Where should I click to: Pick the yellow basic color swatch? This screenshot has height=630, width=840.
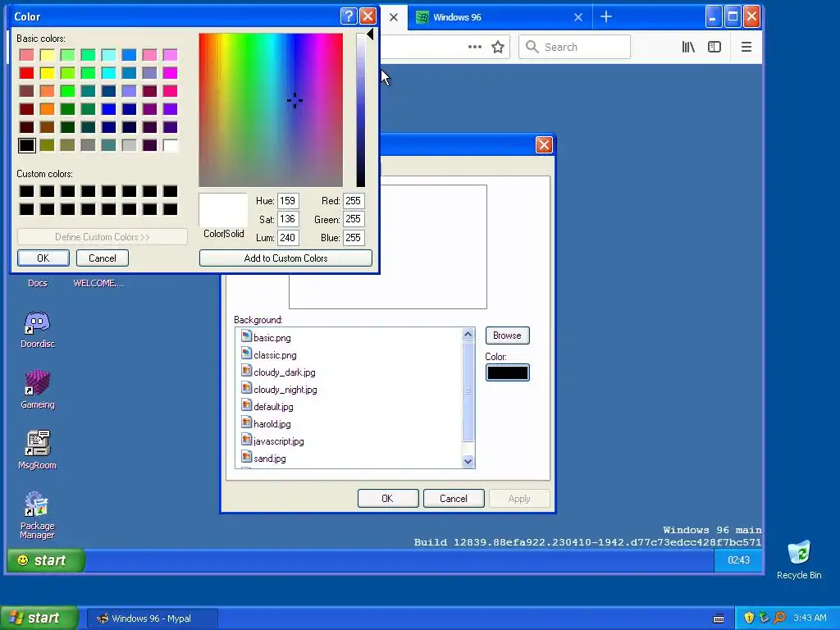tap(47, 73)
